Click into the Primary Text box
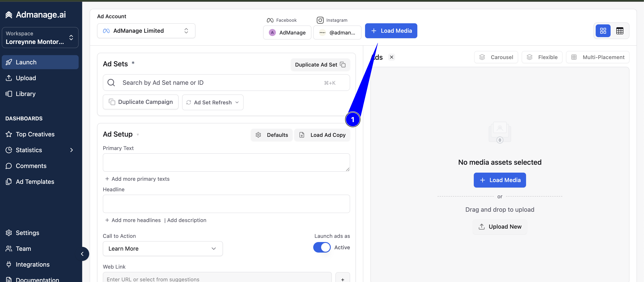 pos(226,163)
